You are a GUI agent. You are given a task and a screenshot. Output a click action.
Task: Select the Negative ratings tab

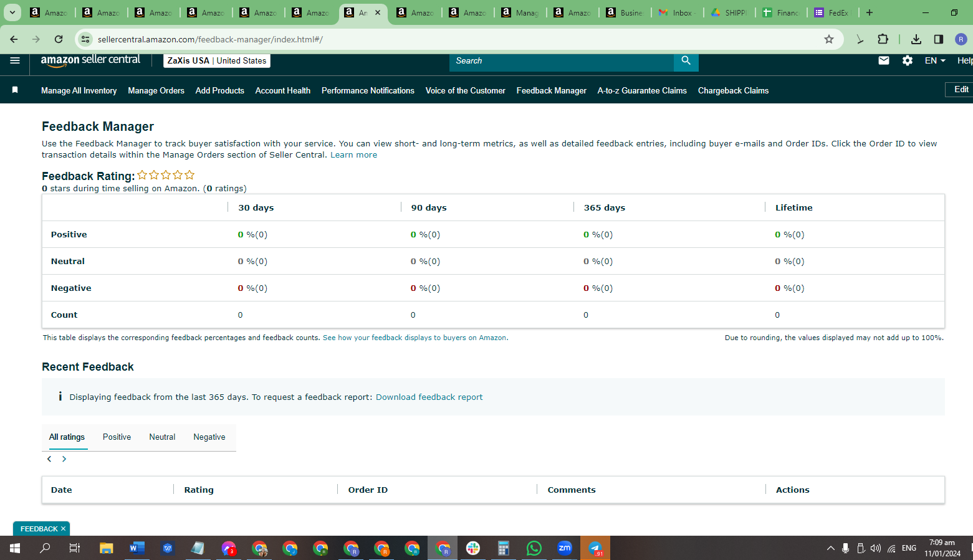[209, 437]
